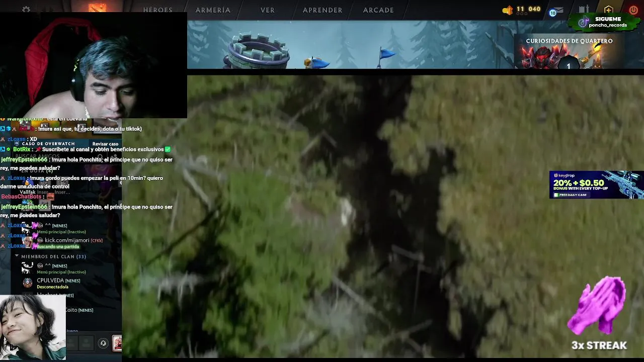The width and height of the screenshot is (644, 362).
Task: Switch to the Armería tab
Action: pos(213,10)
